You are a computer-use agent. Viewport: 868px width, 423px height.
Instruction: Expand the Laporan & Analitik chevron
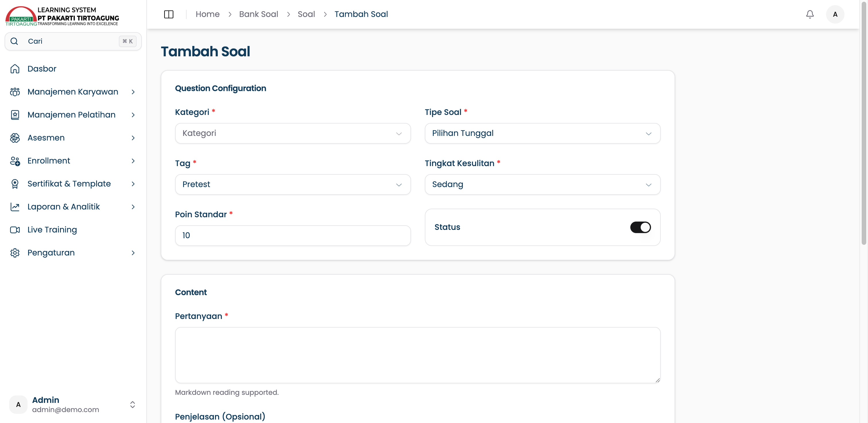point(133,207)
